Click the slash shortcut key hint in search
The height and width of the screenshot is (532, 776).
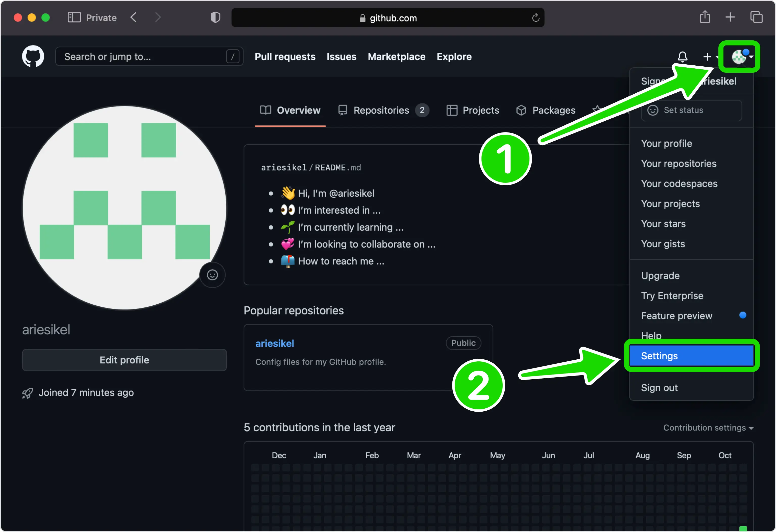[232, 56]
